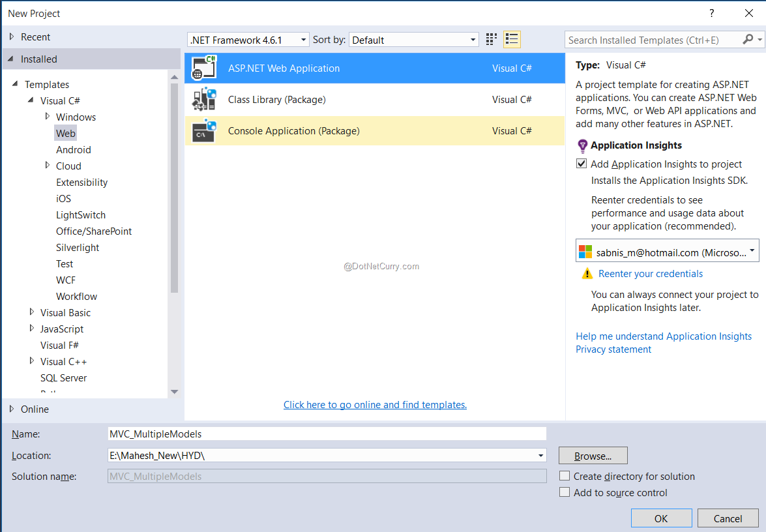Open the online templates link
The image size is (766, 532).
coord(375,404)
